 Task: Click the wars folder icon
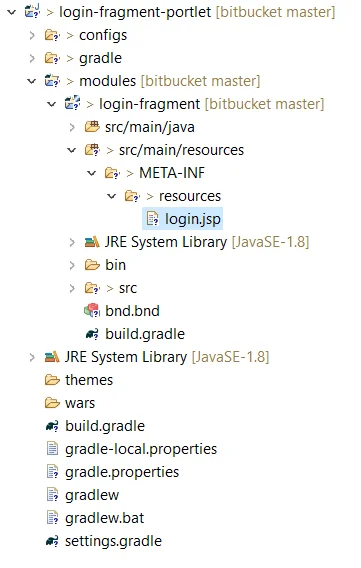point(52,403)
